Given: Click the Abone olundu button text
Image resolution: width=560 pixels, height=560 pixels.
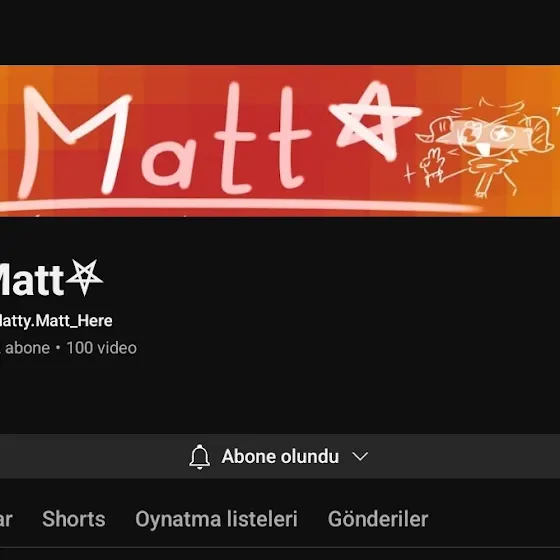Looking at the screenshot, I should point(280,456).
